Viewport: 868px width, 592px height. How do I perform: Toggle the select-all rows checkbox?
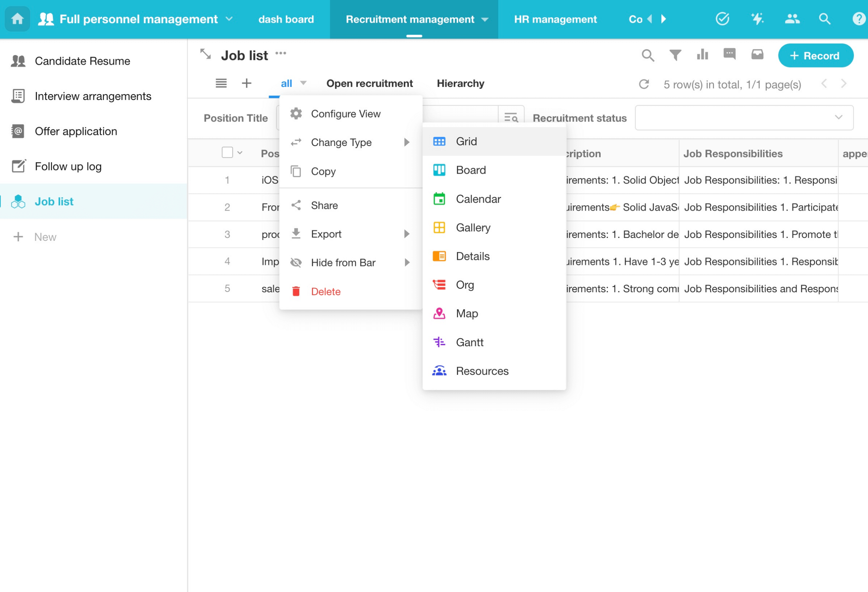(x=227, y=152)
